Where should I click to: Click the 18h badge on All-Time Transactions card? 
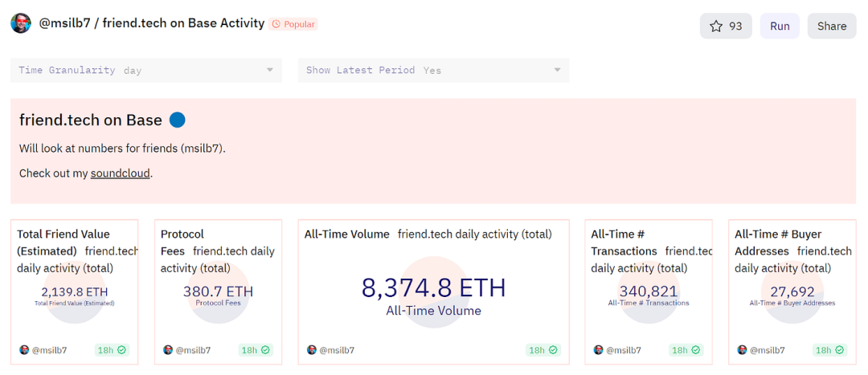[686, 350]
